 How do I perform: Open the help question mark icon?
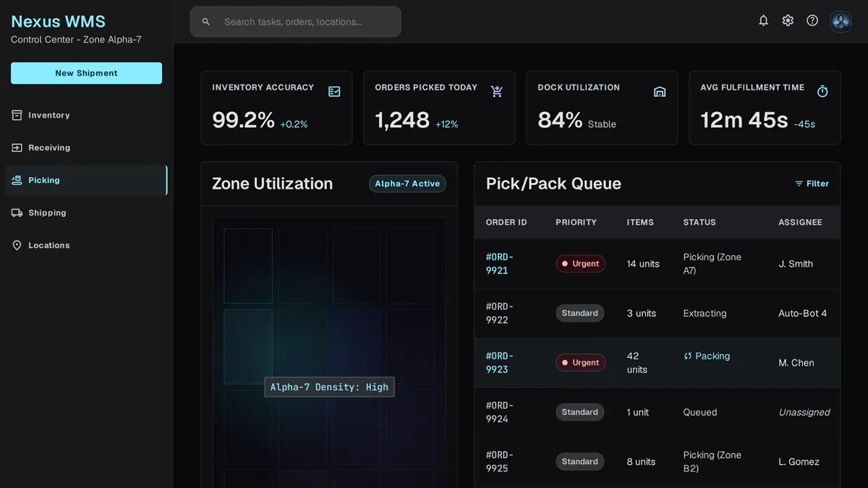pyautogui.click(x=812, y=21)
